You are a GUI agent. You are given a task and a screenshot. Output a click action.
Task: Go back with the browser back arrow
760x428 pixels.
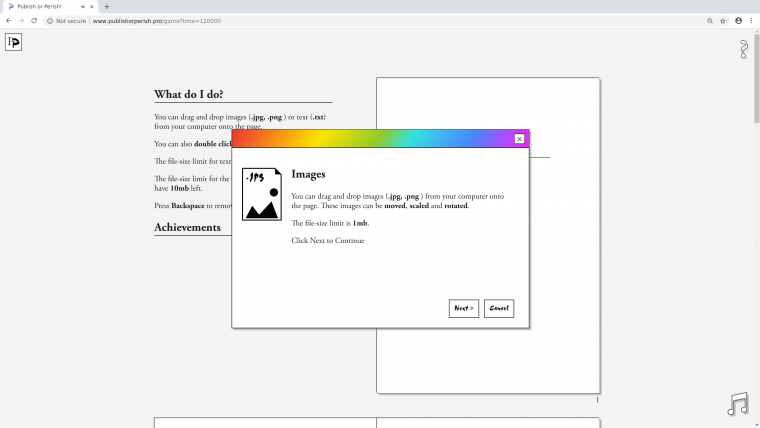(x=9, y=20)
